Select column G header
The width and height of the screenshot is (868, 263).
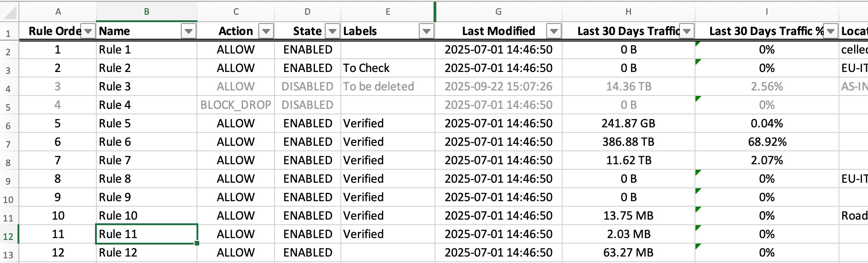point(498,12)
